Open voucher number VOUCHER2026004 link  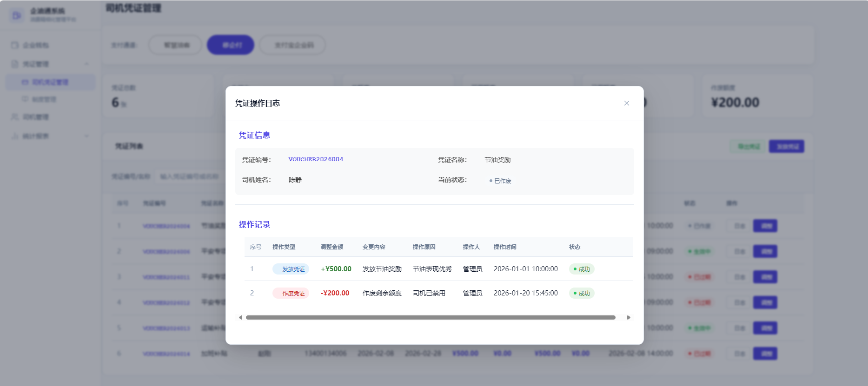point(316,159)
